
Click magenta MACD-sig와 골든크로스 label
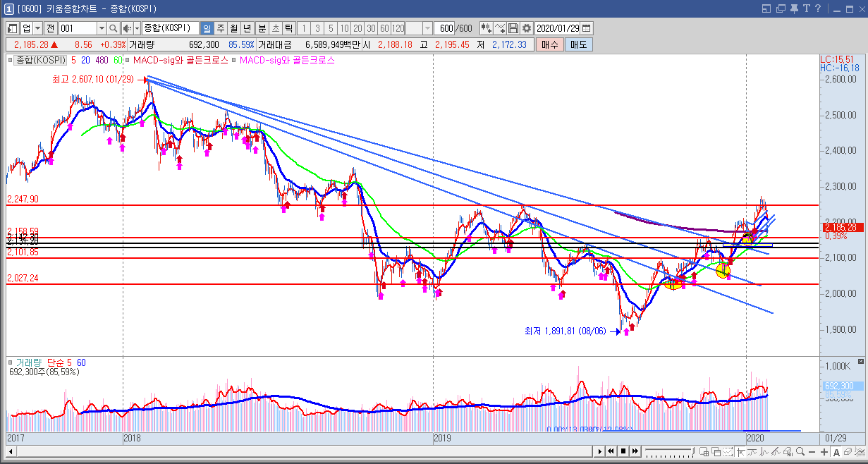tap(287, 61)
